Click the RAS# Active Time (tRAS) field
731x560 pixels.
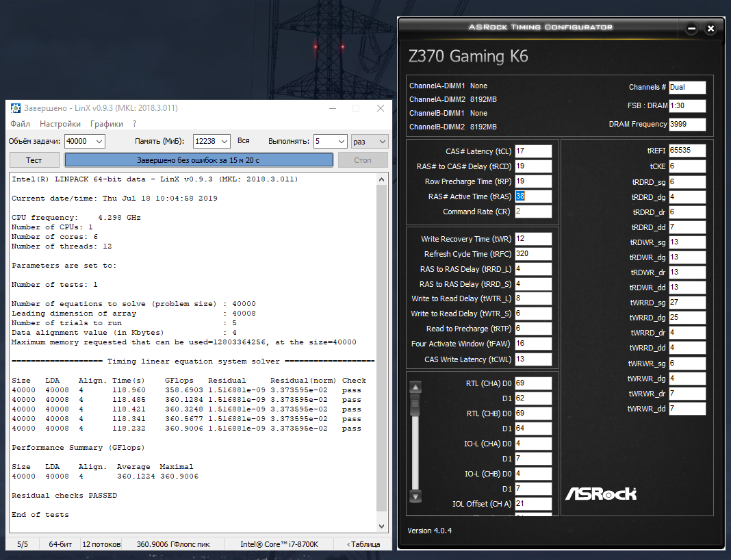pyautogui.click(x=533, y=196)
